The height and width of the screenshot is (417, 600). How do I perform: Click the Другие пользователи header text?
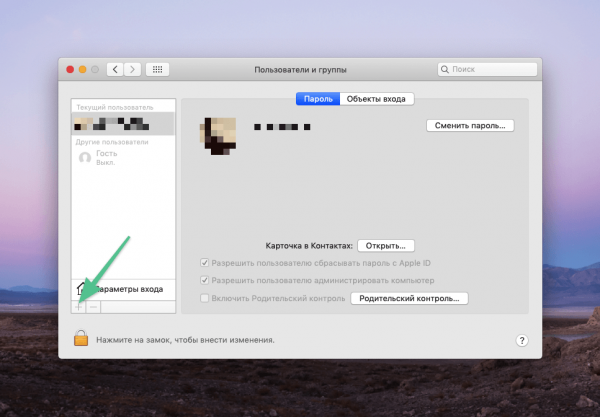pos(112,142)
